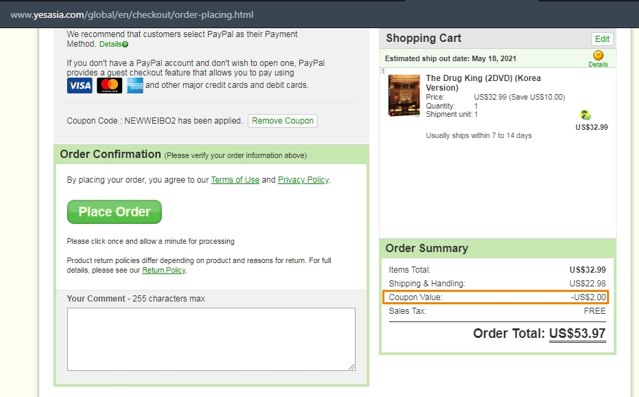Click the Order Confirmation heading
639x397 pixels.
pyautogui.click(x=110, y=154)
